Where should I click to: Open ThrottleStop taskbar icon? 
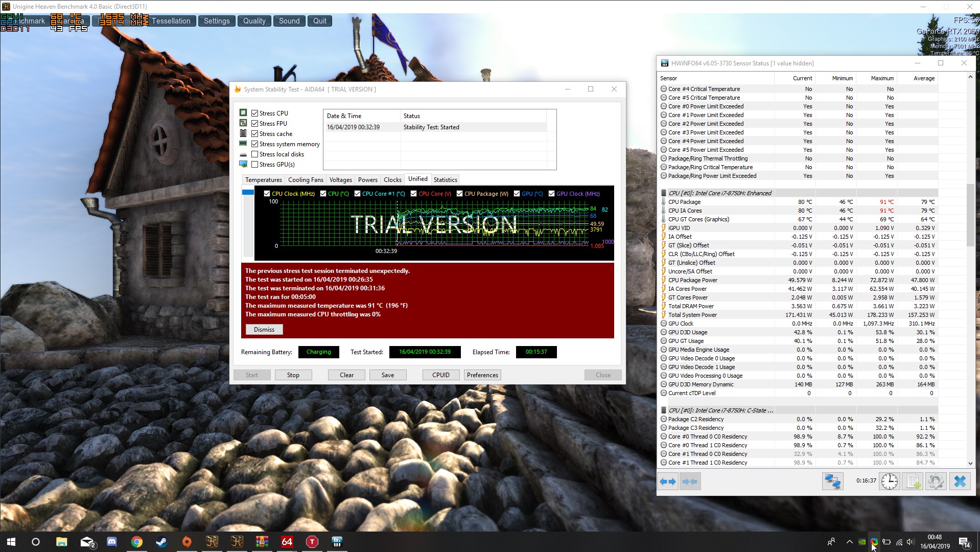(312, 542)
